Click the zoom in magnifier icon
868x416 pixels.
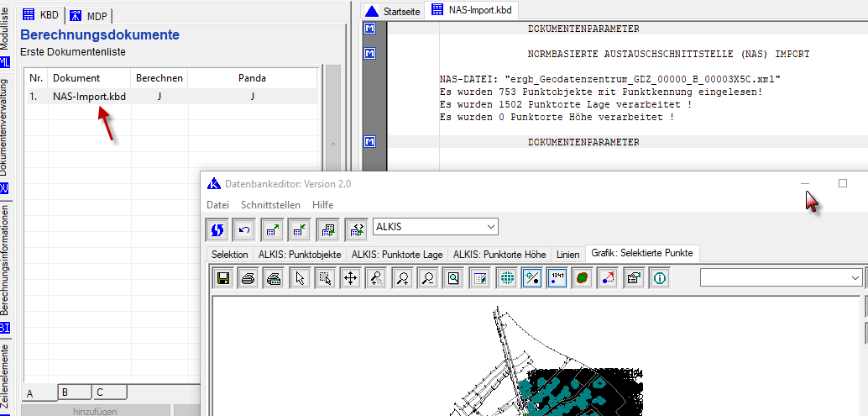[402, 278]
